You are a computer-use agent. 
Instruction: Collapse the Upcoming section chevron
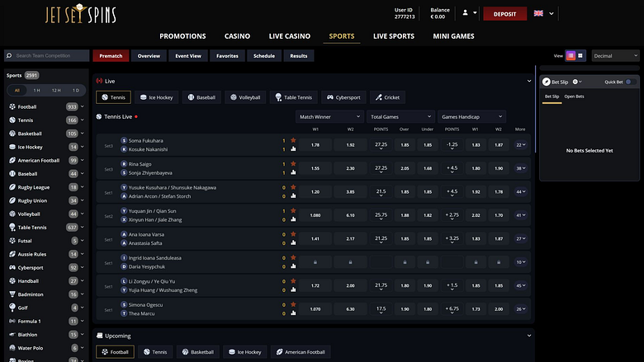529,336
